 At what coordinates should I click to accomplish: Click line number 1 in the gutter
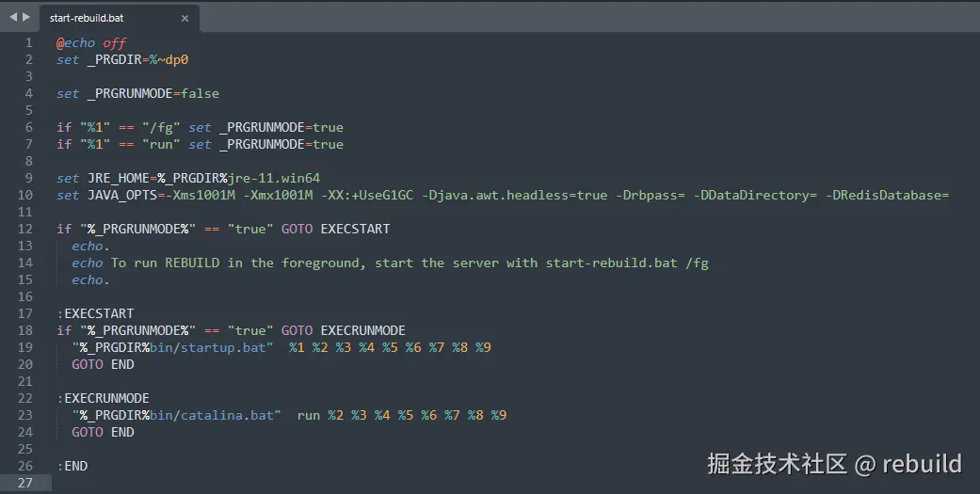[28, 42]
